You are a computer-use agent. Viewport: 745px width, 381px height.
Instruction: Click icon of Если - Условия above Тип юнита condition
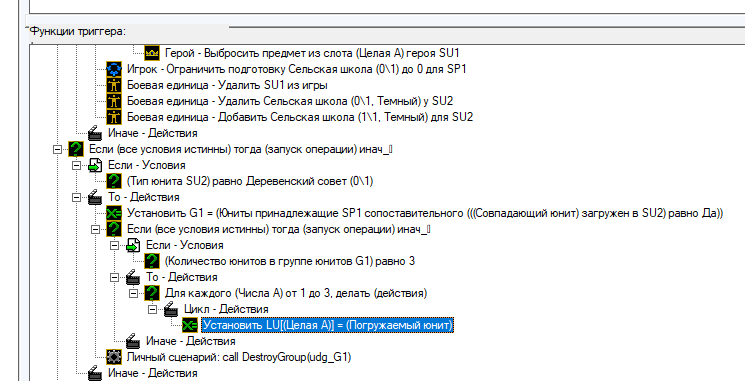coord(95,165)
